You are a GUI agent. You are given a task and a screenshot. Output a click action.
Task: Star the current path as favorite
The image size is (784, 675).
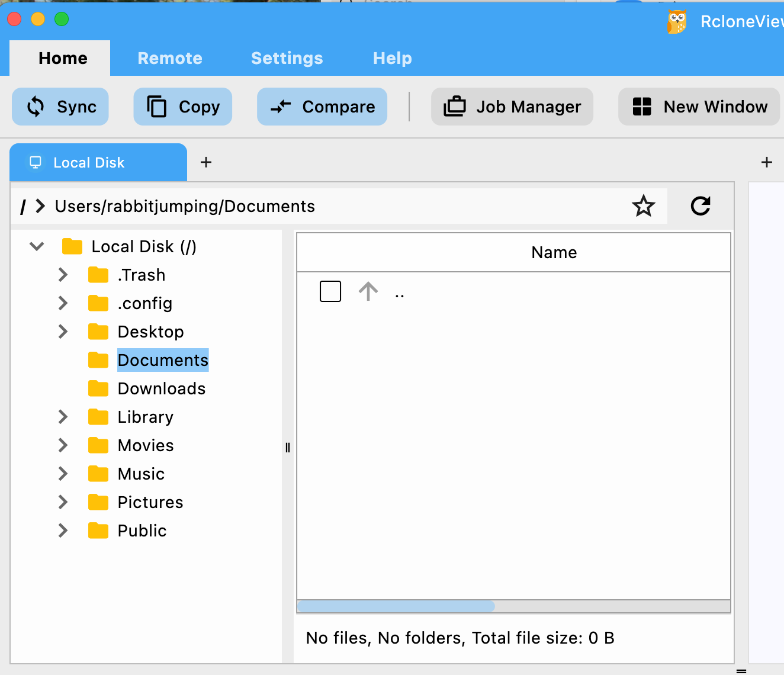click(643, 206)
